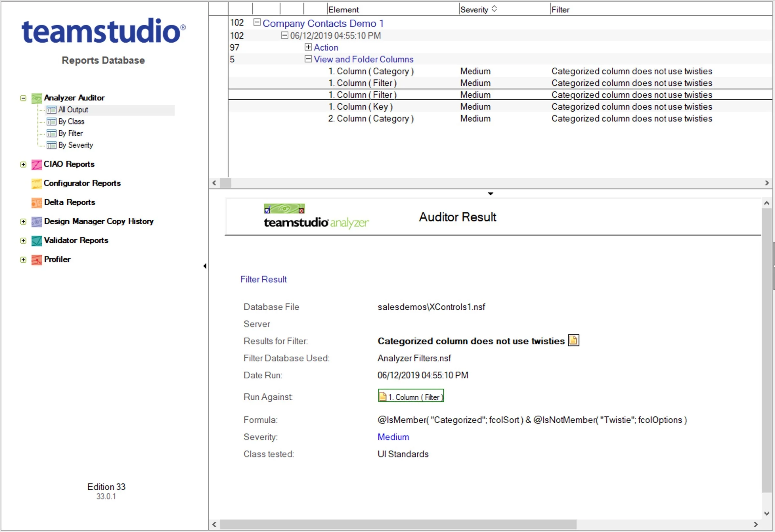Open the By Filter view
The image size is (775, 532).
(x=70, y=133)
